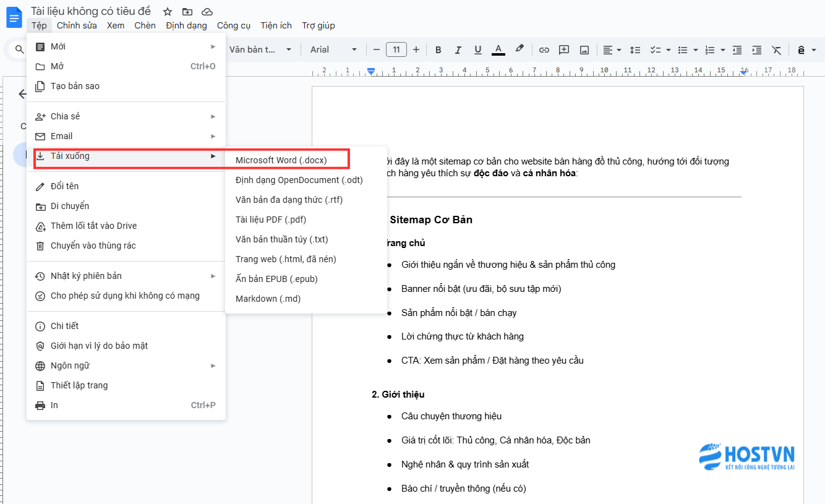Open the Tiện ích menu
The width and height of the screenshot is (825, 504).
pyautogui.click(x=276, y=25)
